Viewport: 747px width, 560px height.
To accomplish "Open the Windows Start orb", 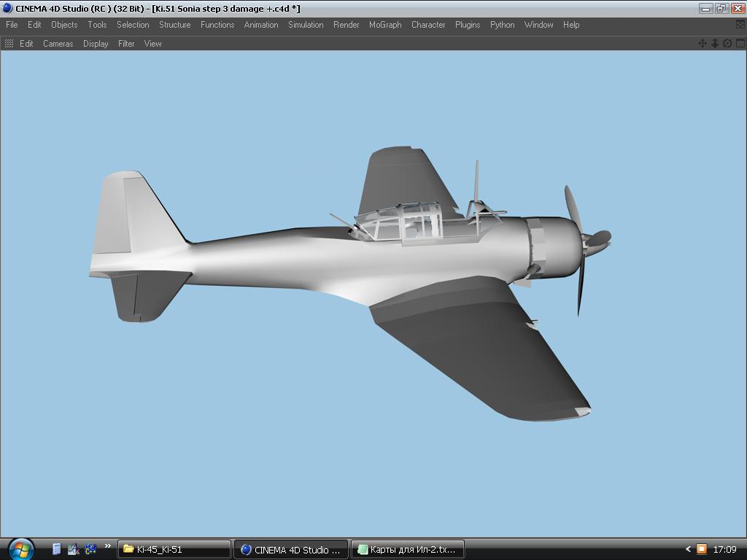I will point(20,548).
